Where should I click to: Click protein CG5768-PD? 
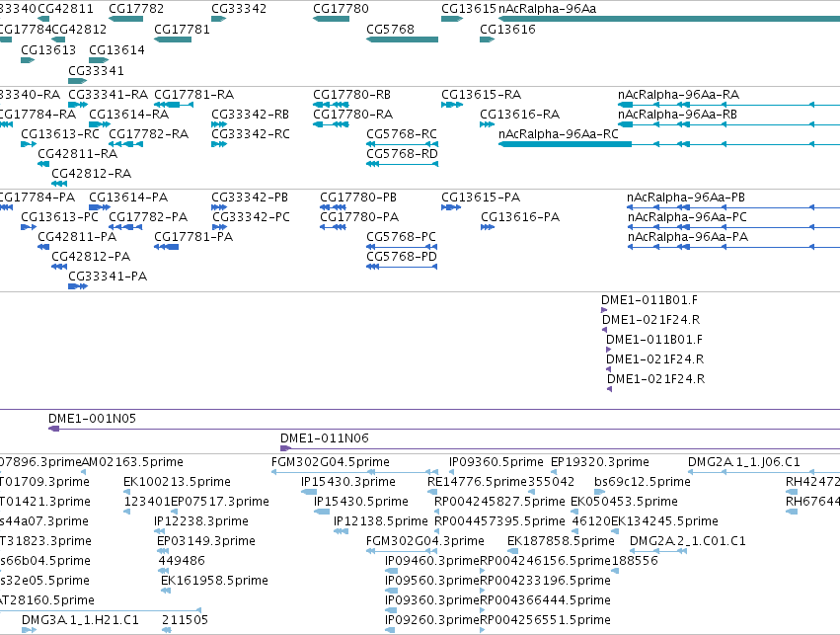click(402, 257)
